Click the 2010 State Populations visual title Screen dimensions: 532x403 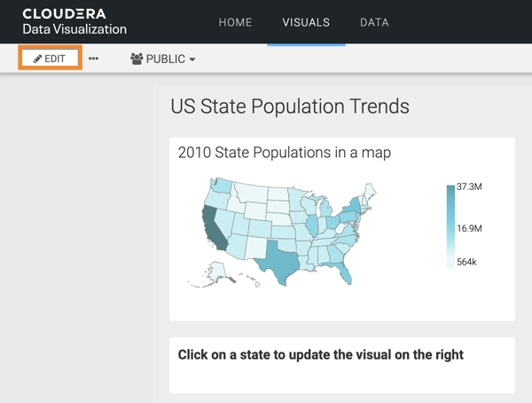pyautogui.click(x=285, y=152)
